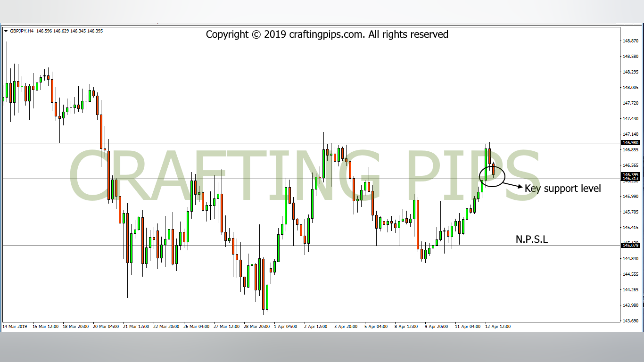This screenshot has height=362, width=644.
Task: Click the 144.840 price scale value
Action: (x=630, y=259)
